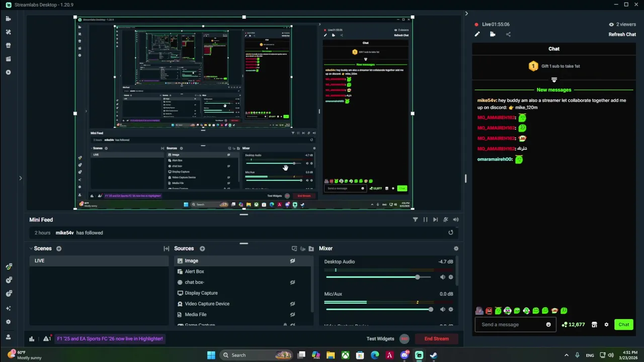The height and width of the screenshot is (362, 644).
Task: Collapse the chat sidebar with arrow
Action: (x=466, y=14)
